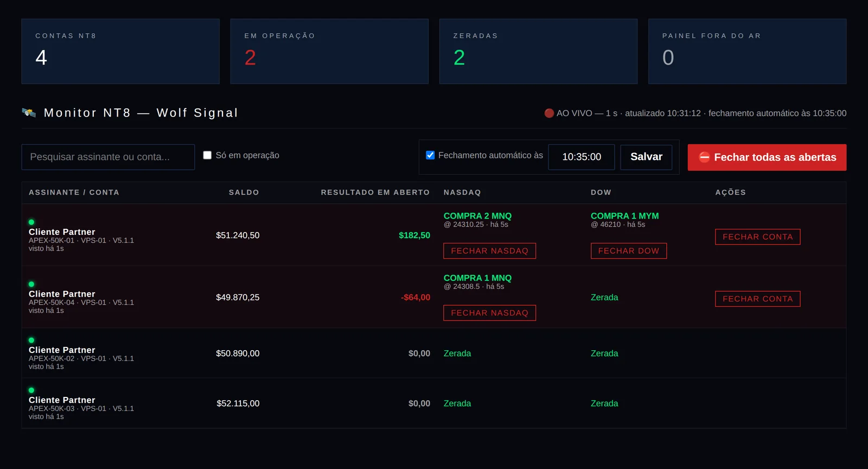The width and height of the screenshot is (868, 469).
Task: Close Dow position for APEX-50K-01
Action: [629, 251]
